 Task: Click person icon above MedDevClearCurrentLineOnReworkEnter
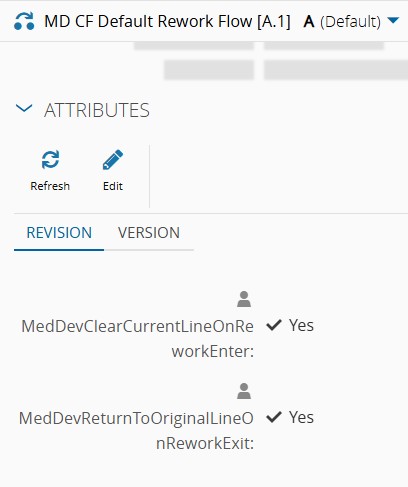pyautogui.click(x=244, y=299)
